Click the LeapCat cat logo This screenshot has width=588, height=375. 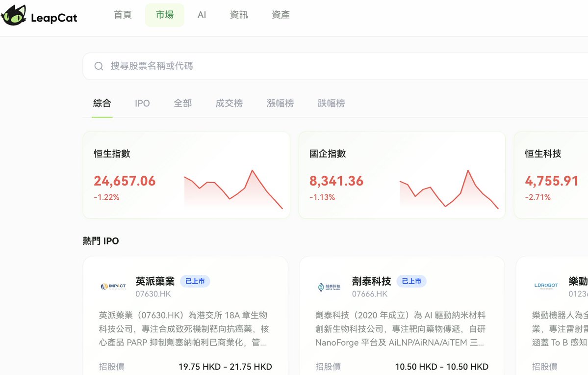point(14,15)
